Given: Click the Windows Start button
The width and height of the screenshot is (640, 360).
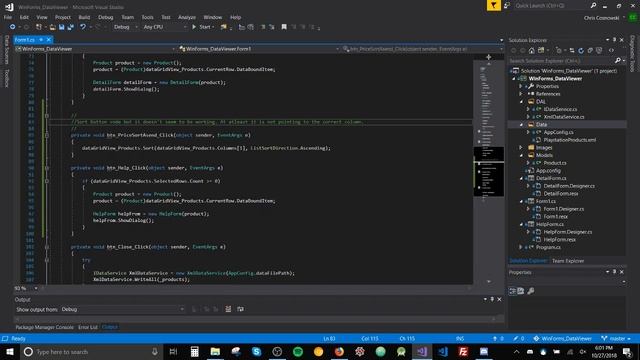Looking at the screenshot, I should (9, 351).
